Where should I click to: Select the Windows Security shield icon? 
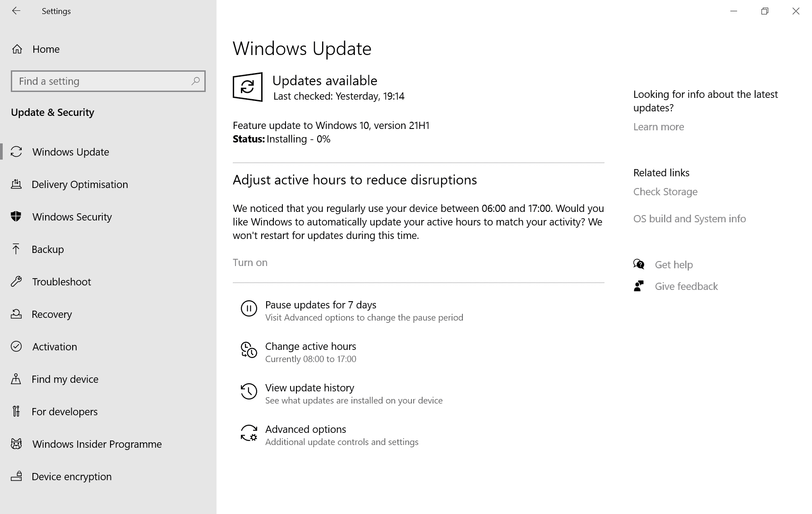tap(17, 217)
